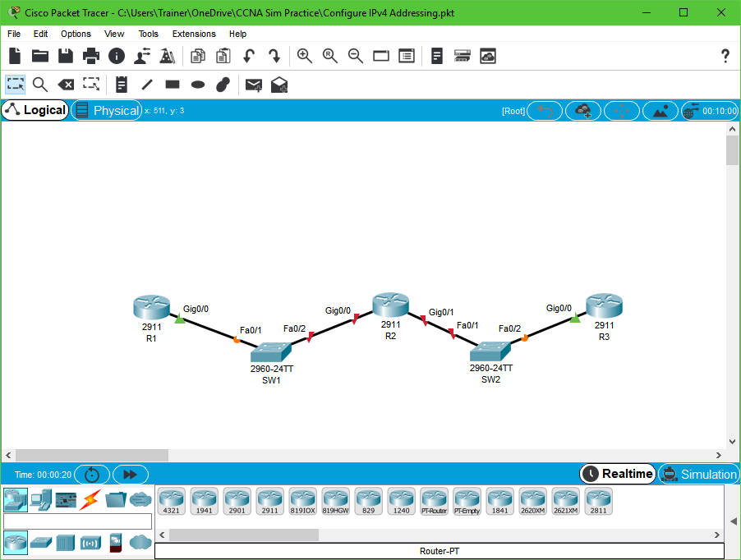Select the freeform drawing tool
Image resolution: width=741 pixels, height=560 pixels.
pos(223,85)
